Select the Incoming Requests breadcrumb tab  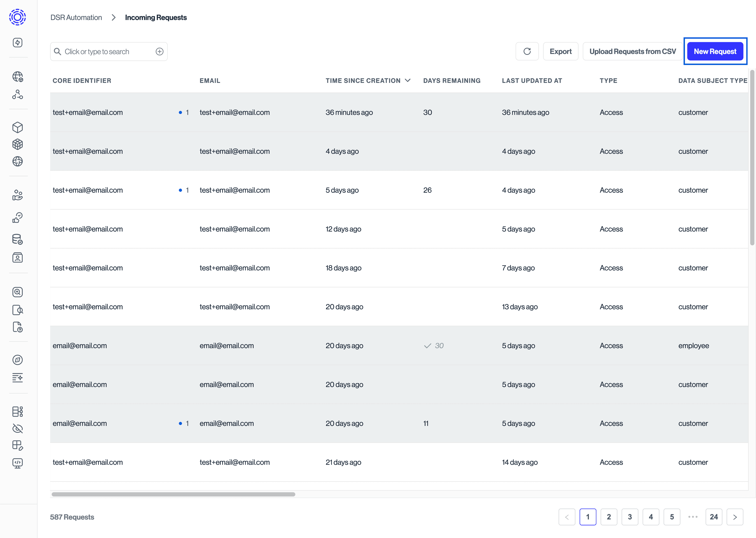coord(156,18)
